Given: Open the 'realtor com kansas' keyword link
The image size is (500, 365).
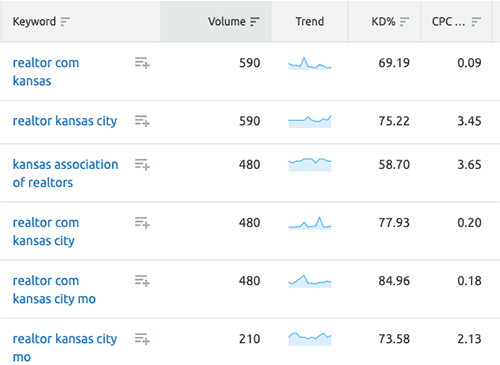Looking at the screenshot, I should coord(46,72).
